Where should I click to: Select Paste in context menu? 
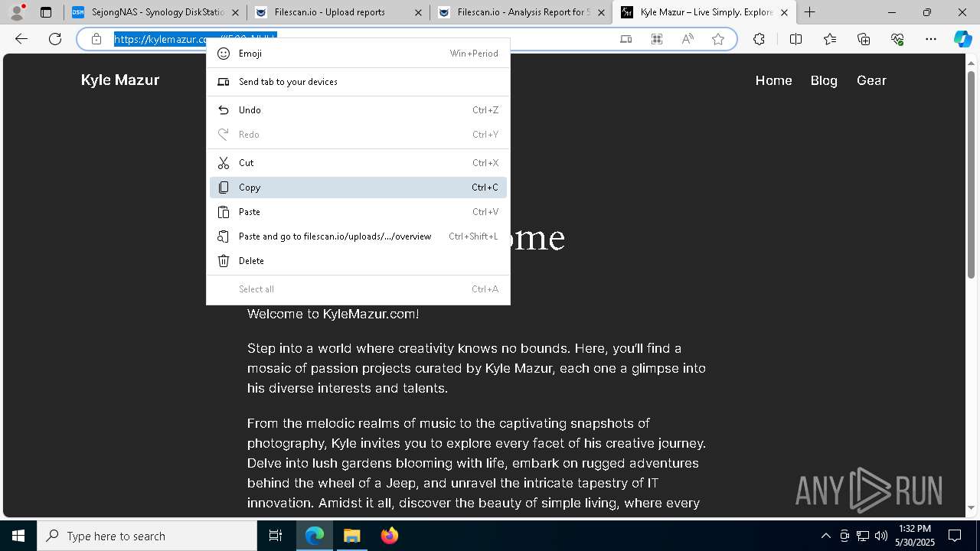pos(358,212)
